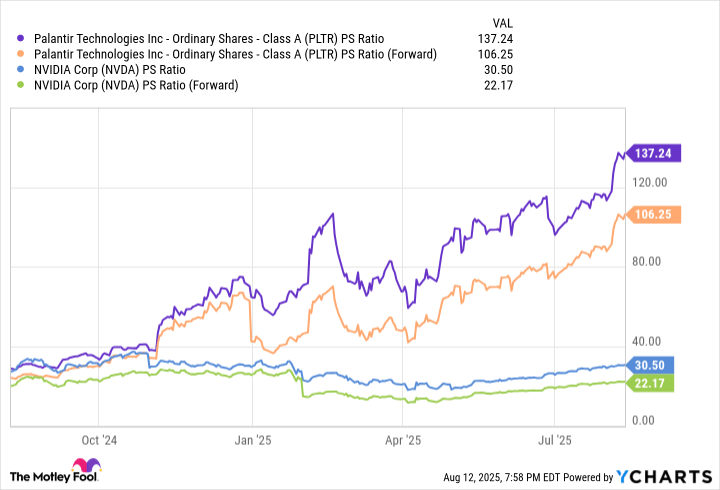Click the orange PLTR Forward legend dot

(22, 54)
